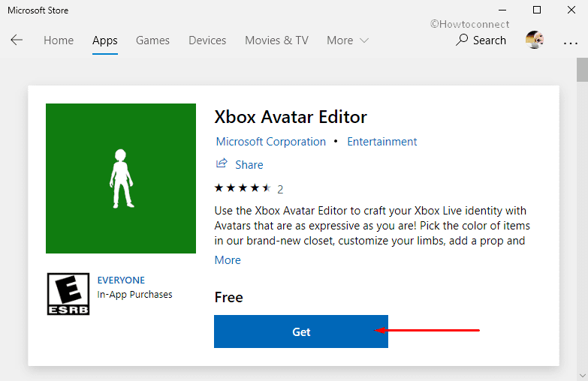Maximize the Microsoft Store window
This screenshot has height=381, width=588.
537,10
